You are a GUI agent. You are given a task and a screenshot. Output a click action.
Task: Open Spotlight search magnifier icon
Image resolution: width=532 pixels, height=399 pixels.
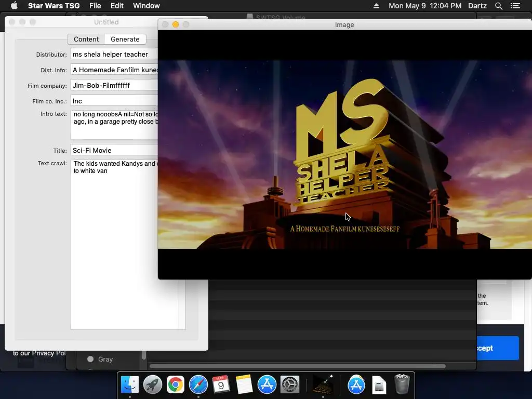[498, 6]
